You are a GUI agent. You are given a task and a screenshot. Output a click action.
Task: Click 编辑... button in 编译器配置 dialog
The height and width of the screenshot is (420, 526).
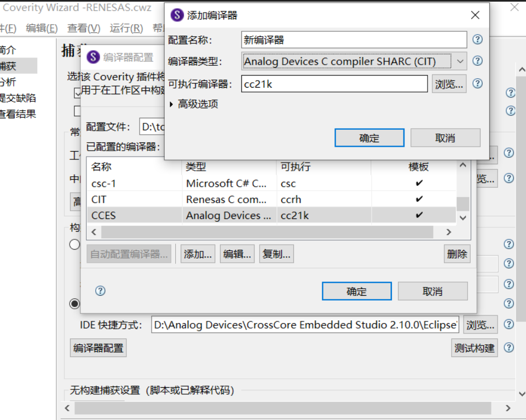pyautogui.click(x=237, y=254)
